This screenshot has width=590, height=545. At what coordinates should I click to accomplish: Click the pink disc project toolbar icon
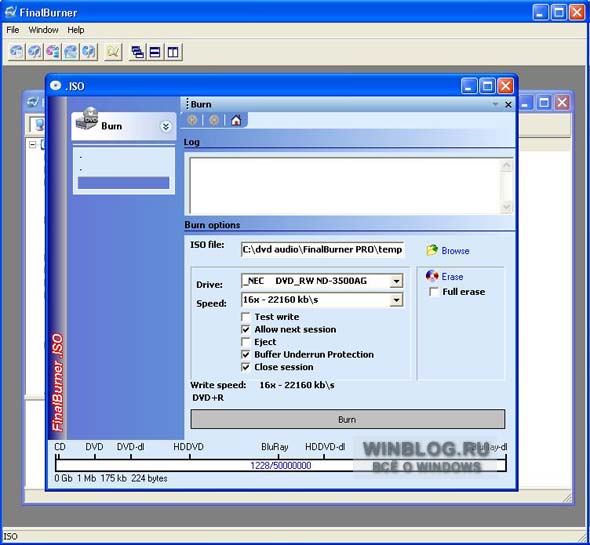[53, 52]
